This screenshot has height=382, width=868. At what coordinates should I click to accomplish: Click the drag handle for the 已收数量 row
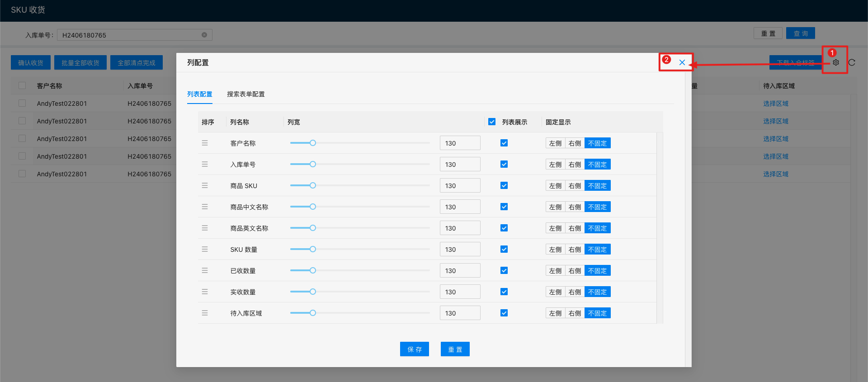tap(205, 270)
